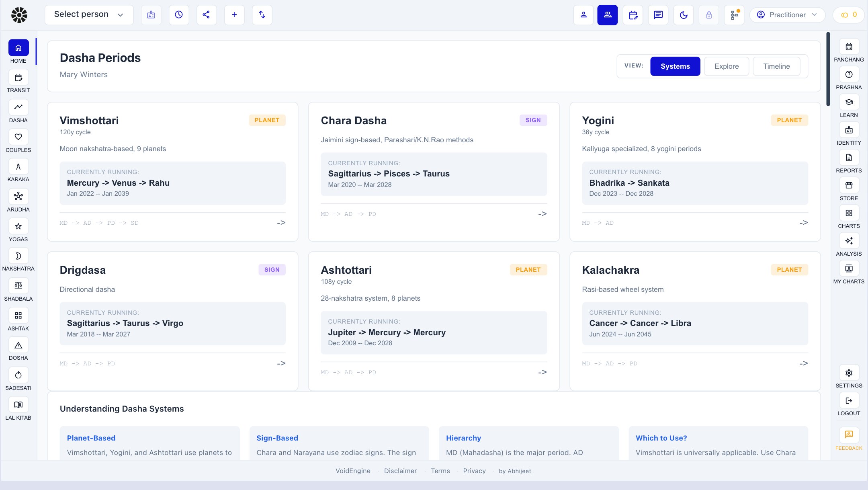Toggle dark mode moon icon
This screenshot has height=490, width=868.
tap(684, 15)
